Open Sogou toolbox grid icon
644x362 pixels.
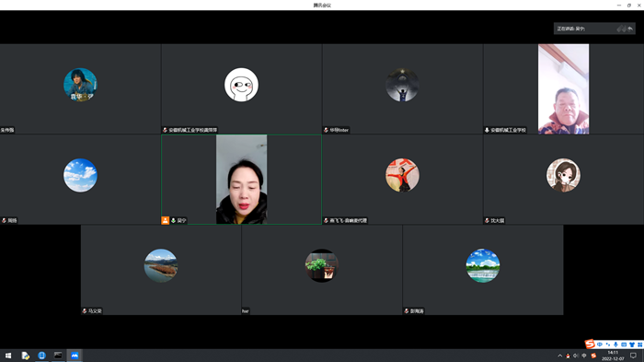(x=640, y=344)
